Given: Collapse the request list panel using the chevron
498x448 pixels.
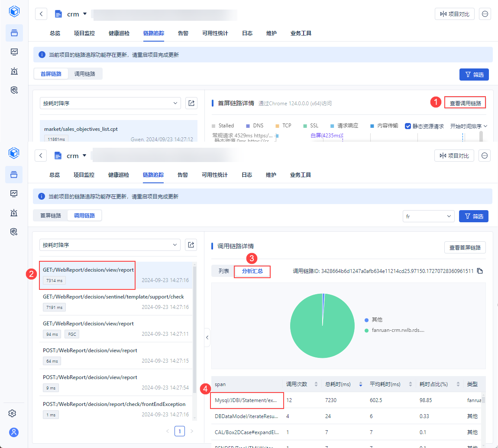Looking at the screenshot, I should tap(207, 338).
